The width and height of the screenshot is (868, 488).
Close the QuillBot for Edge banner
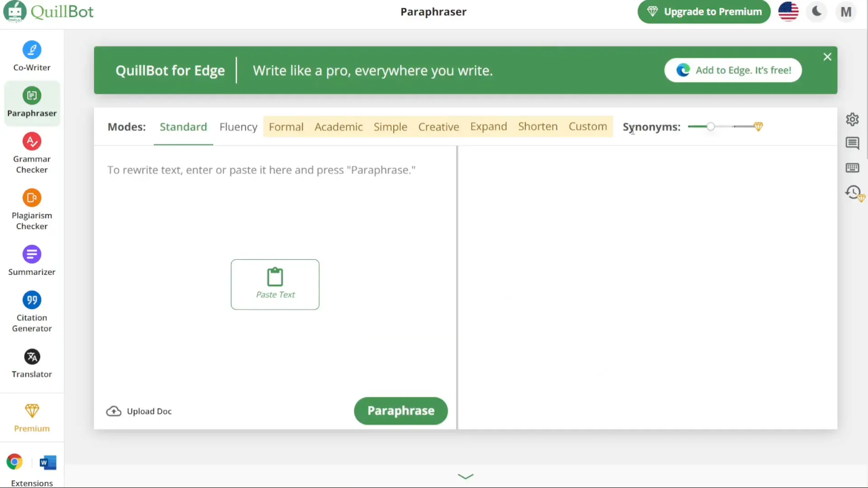tap(827, 57)
